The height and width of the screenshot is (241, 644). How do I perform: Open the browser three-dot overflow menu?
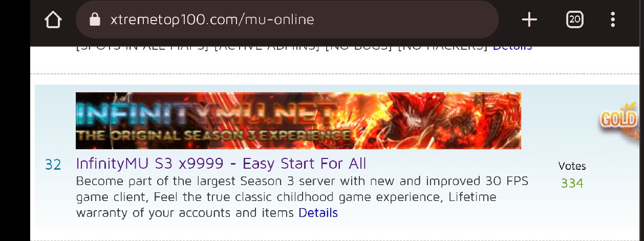[613, 20]
